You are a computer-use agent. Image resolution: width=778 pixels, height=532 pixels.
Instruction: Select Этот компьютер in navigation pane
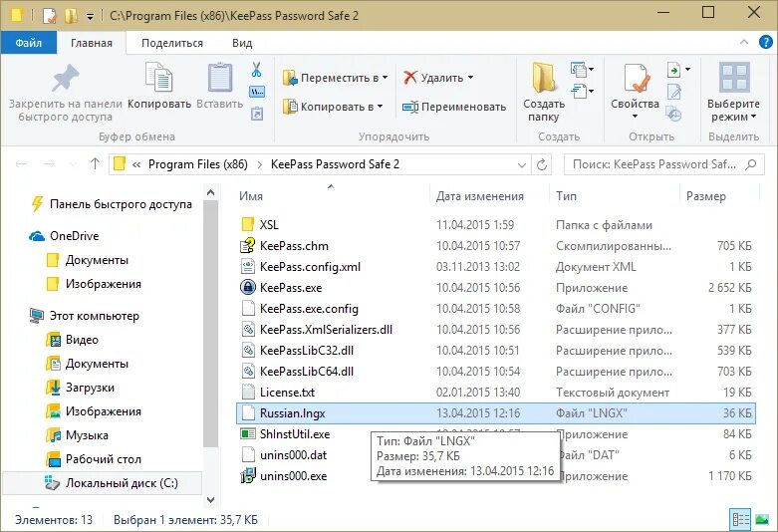point(95,316)
